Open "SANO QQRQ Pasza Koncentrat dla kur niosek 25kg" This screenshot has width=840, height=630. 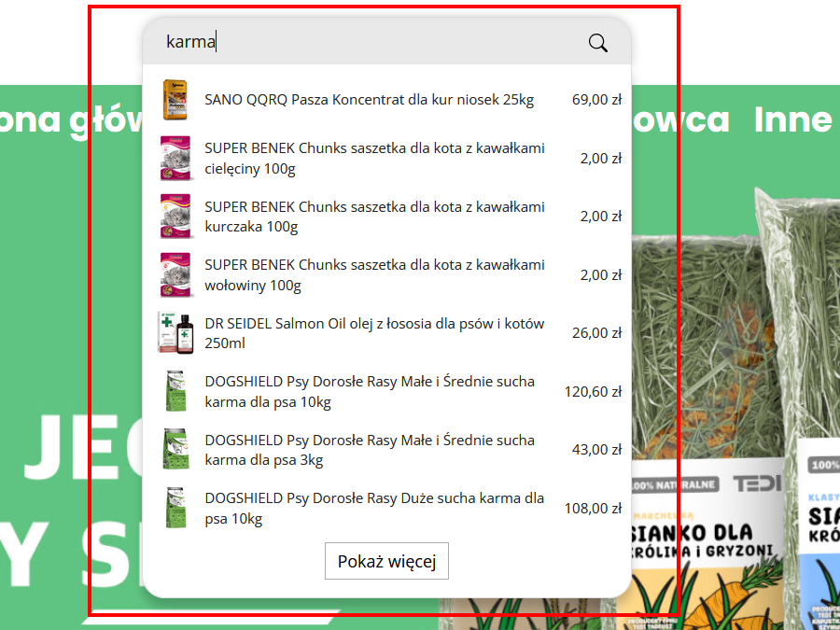[369, 100]
